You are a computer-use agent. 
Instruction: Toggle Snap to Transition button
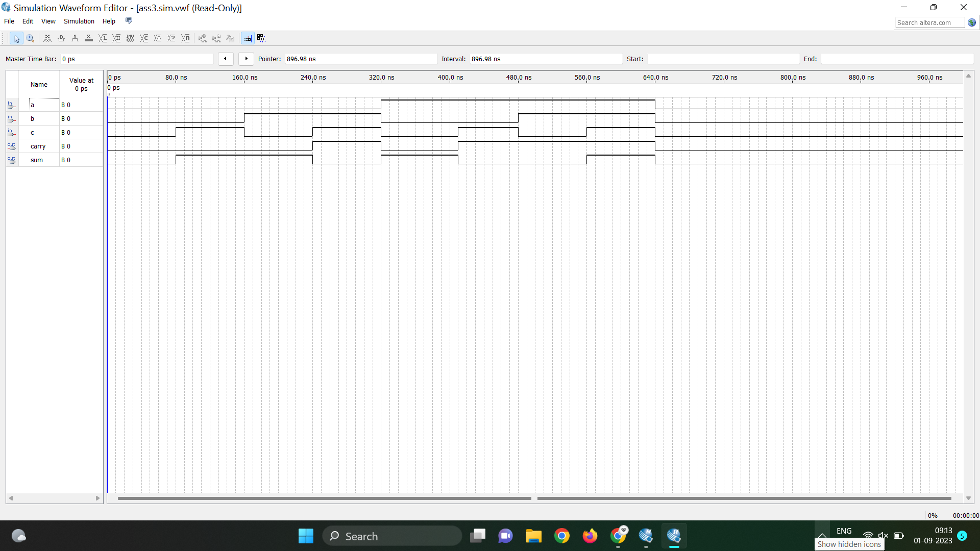tap(261, 38)
